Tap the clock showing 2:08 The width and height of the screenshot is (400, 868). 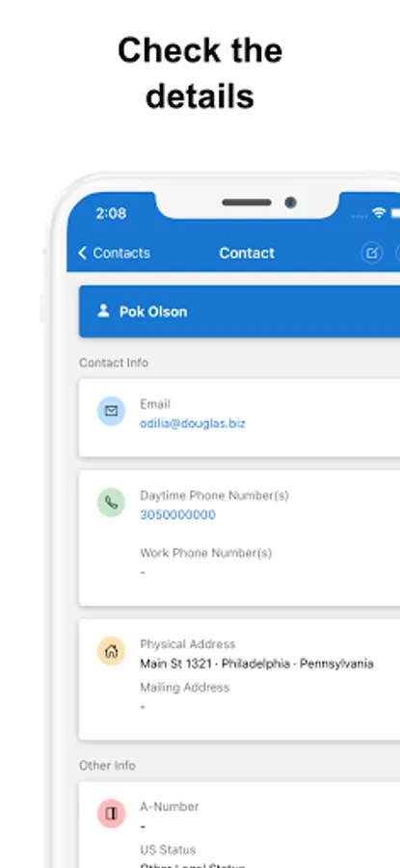(111, 213)
